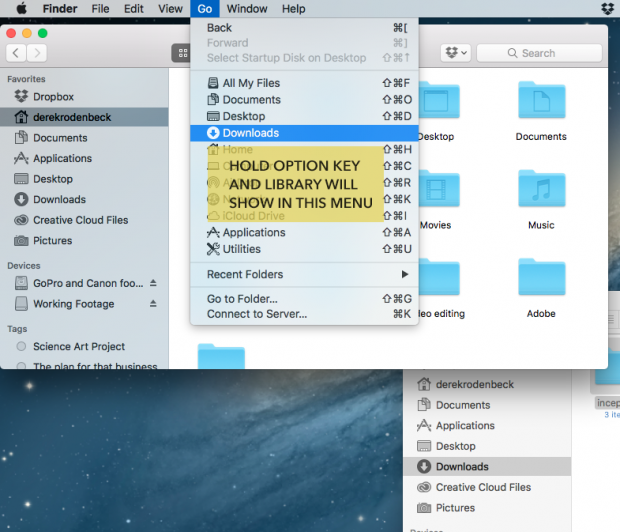Open Dropbox in the sidebar Favorites
Viewport: 620px width, 532px height.
pos(84,97)
